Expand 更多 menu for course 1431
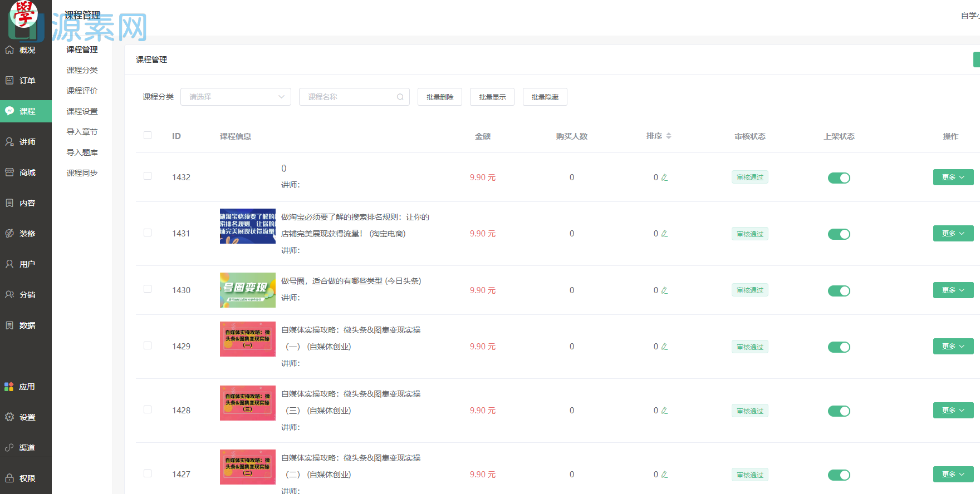 click(953, 234)
